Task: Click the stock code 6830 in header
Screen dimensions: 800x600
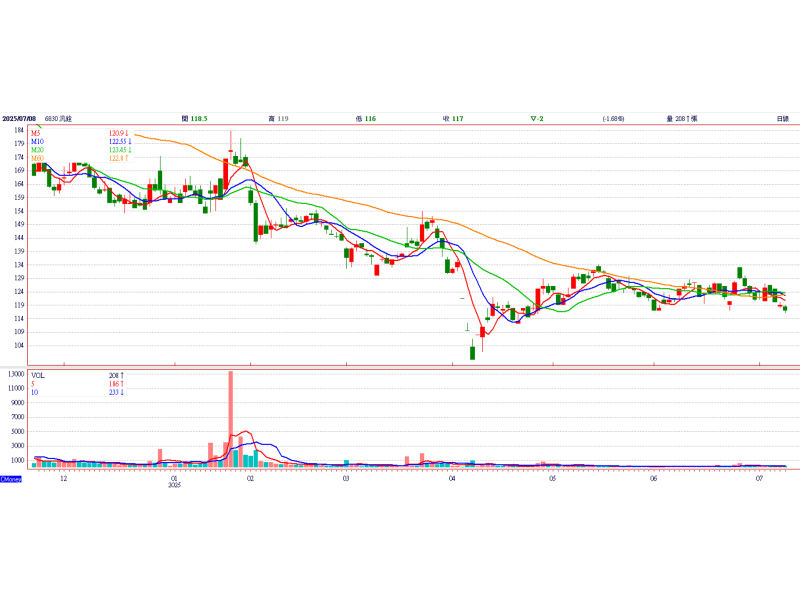Action: pos(58,119)
